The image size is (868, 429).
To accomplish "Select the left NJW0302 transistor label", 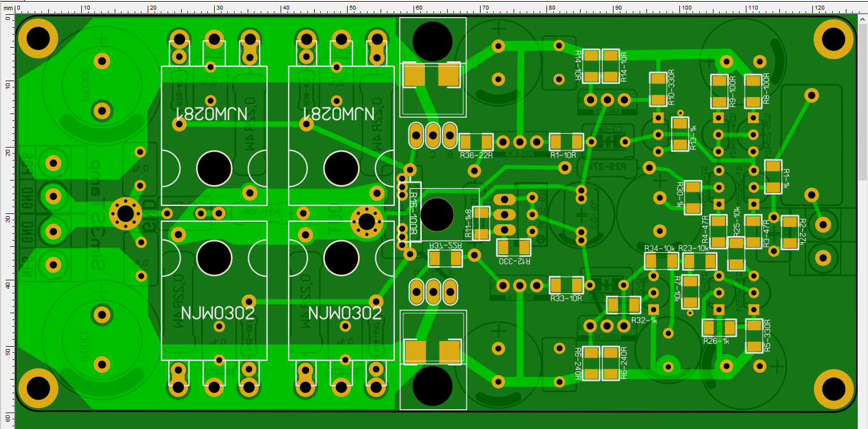I will coord(217,314).
